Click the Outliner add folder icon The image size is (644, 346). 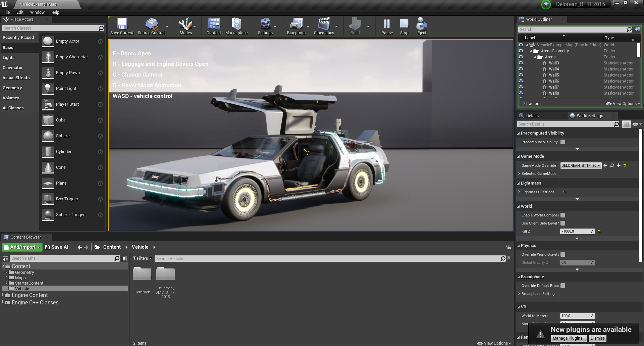point(637,30)
